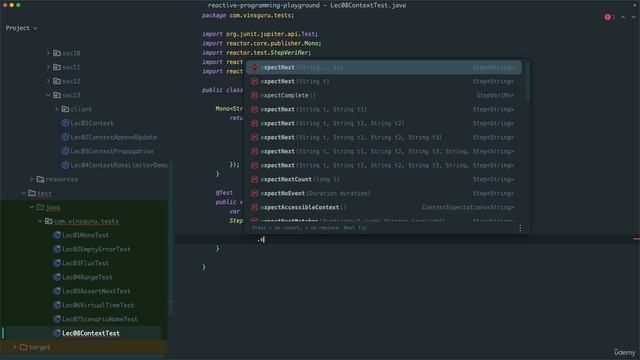Collapse the java folder under test
640x360 pixels.
pos(31,207)
